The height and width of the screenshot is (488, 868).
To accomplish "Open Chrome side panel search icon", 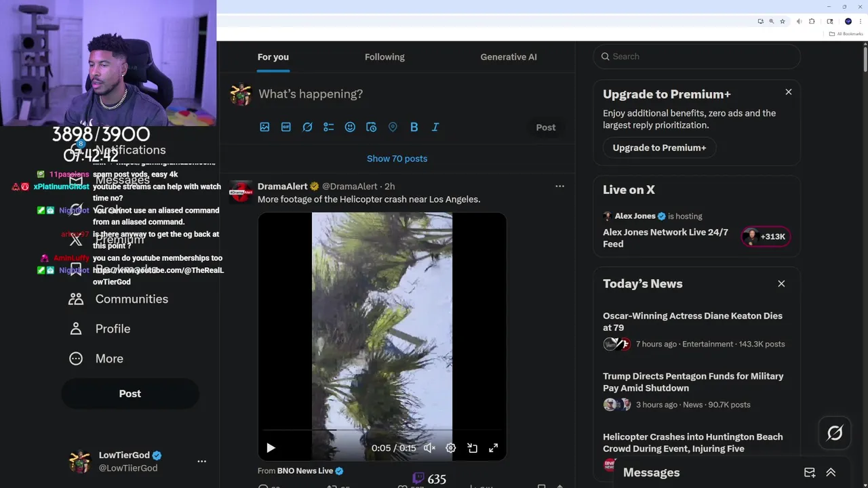I will click(830, 22).
